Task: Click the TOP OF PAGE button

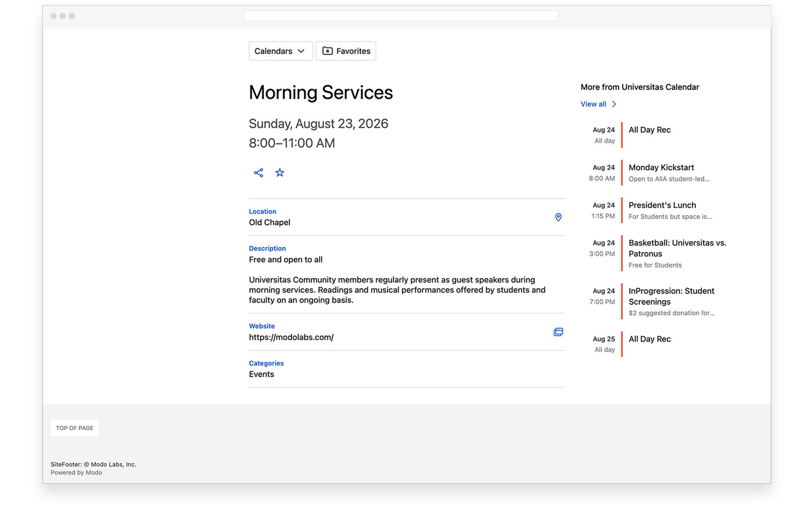Action: tap(75, 428)
